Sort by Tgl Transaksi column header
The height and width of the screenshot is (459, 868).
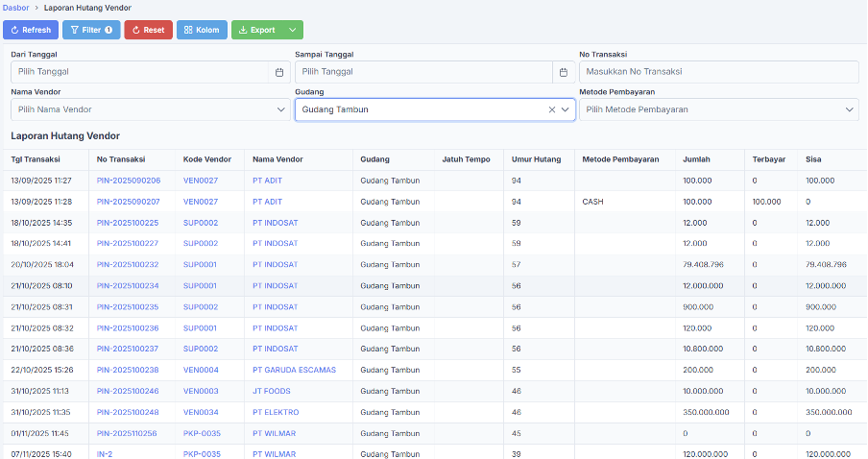click(x=36, y=159)
